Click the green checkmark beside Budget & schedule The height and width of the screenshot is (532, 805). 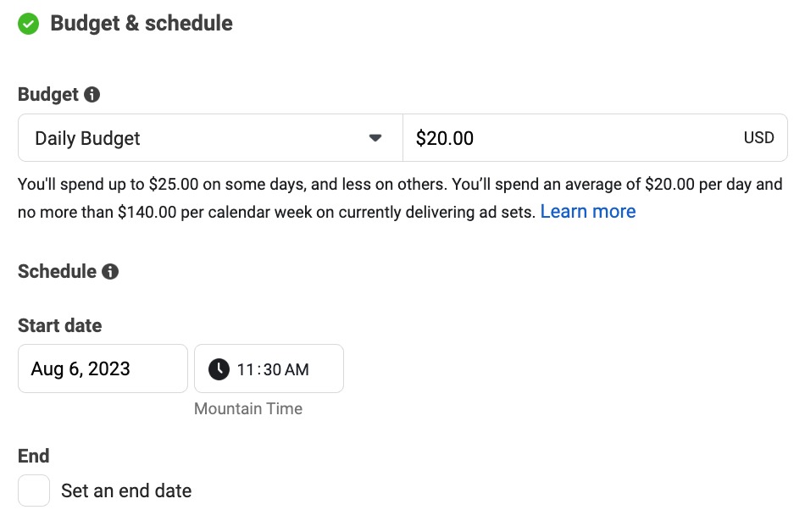tap(29, 25)
